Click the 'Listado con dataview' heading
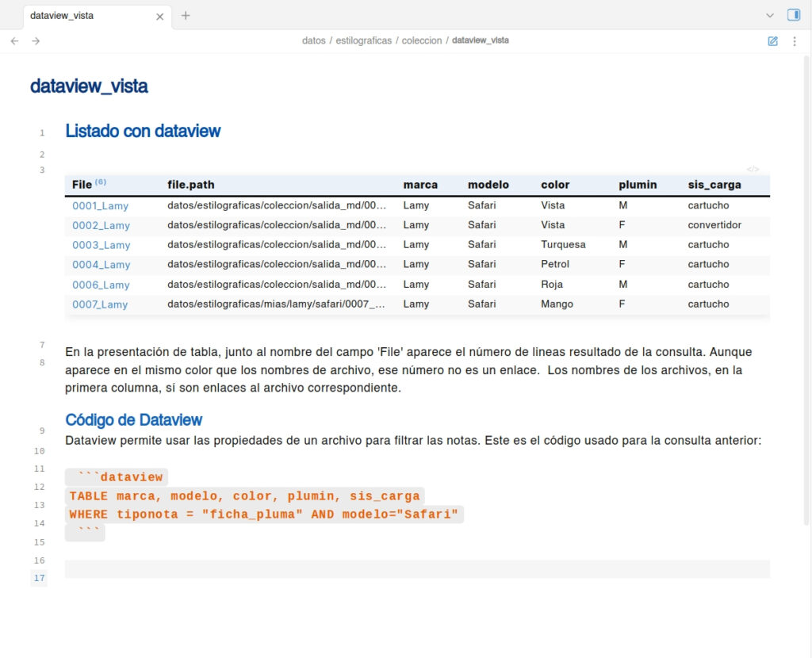Screen dimensions: 812x658 point(143,132)
